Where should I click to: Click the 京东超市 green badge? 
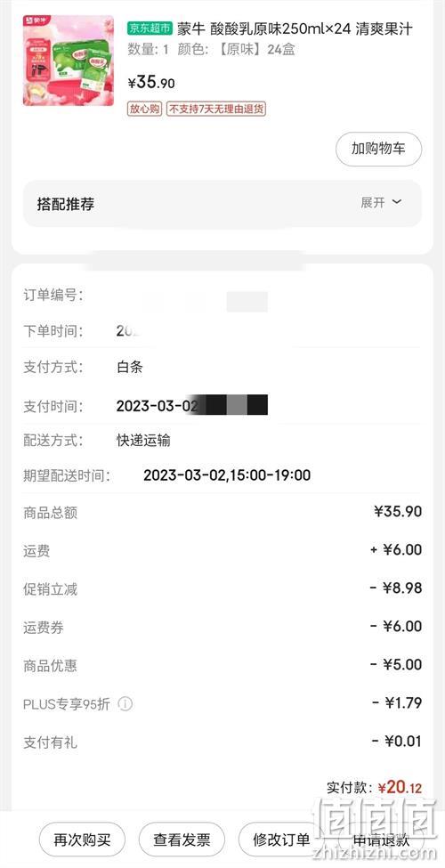(x=150, y=28)
